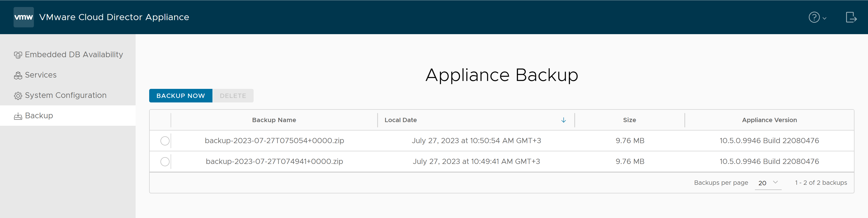
Task: Click the Embedded DB Availability icon
Action: (18, 55)
